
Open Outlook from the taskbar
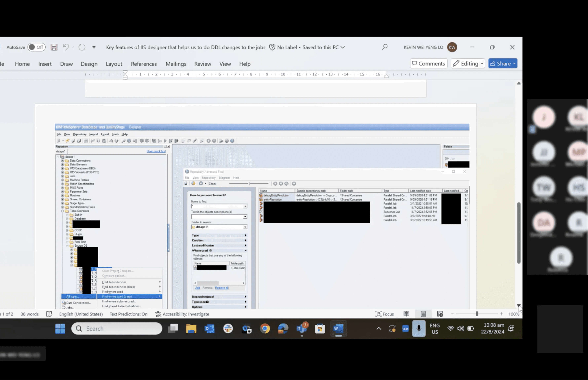pyautogui.click(x=209, y=329)
